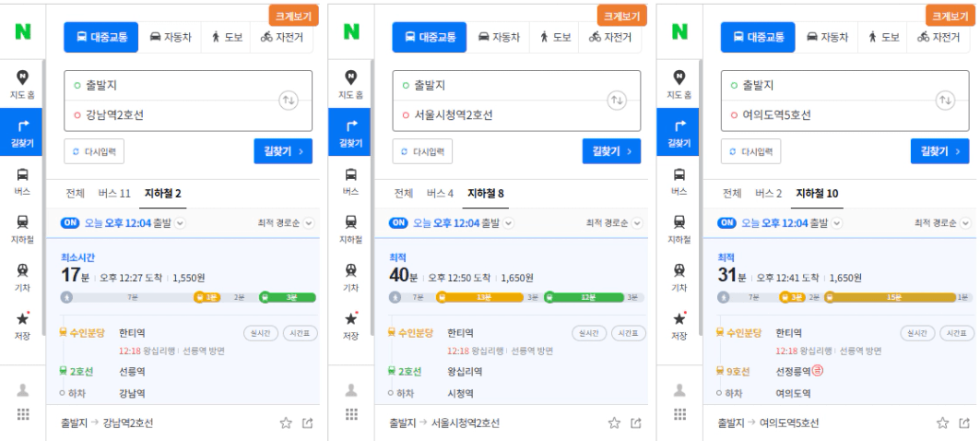Expand 최적 경로순 sort dropdown in left panel
The width and height of the screenshot is (980, 441).
(x=286, y=222)
